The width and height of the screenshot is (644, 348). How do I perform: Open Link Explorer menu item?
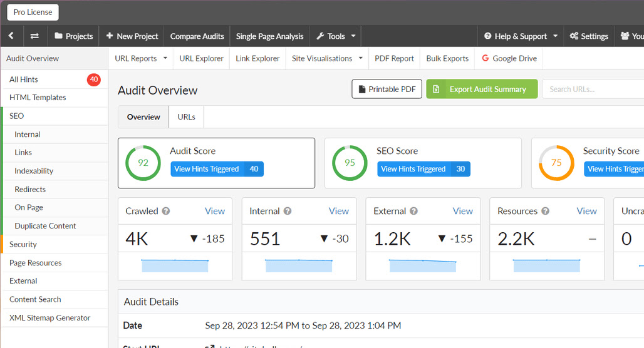(257, 58)
